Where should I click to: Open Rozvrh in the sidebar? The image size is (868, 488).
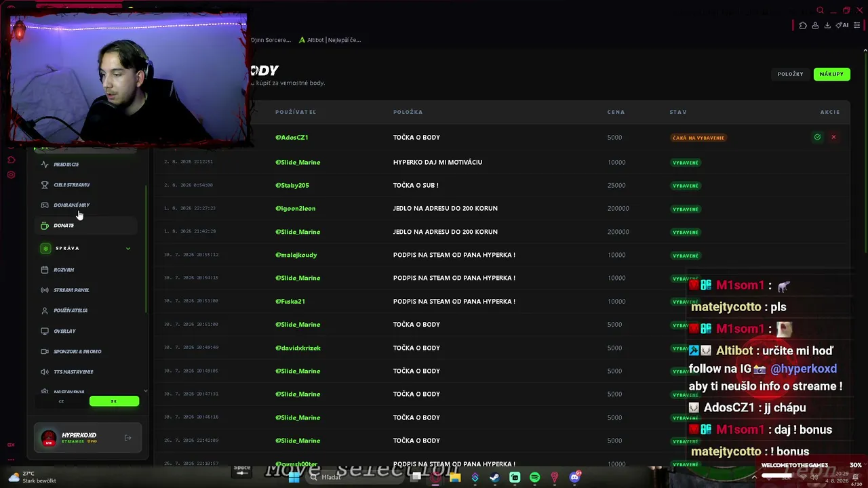tap(64, 270)
